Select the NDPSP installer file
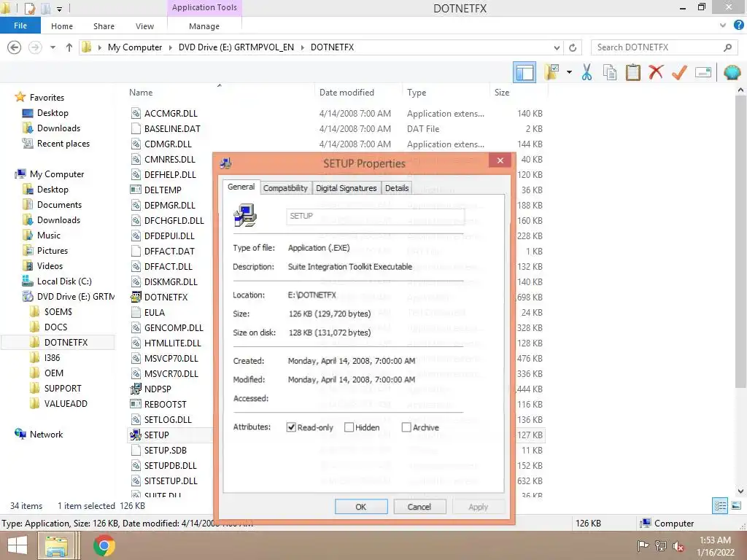This screenshot has width=747, height=560. coord(158,389)
